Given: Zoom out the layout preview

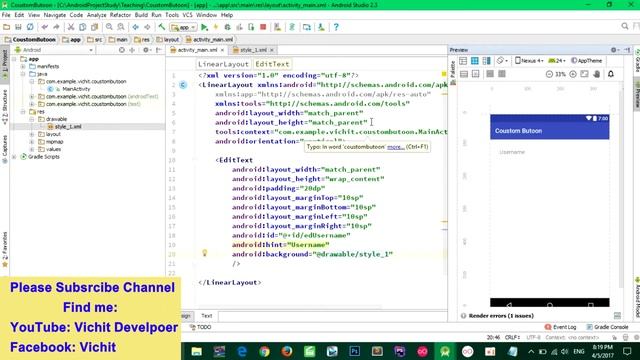Looking at the screenshot, I should pos(549,74).
